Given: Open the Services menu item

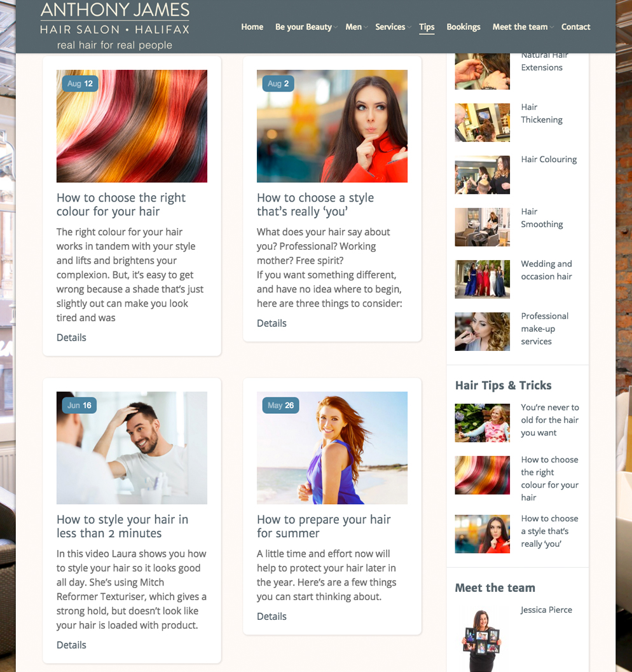Looking at the screenshot, I should pyautogui.click(x=390, y=27).
